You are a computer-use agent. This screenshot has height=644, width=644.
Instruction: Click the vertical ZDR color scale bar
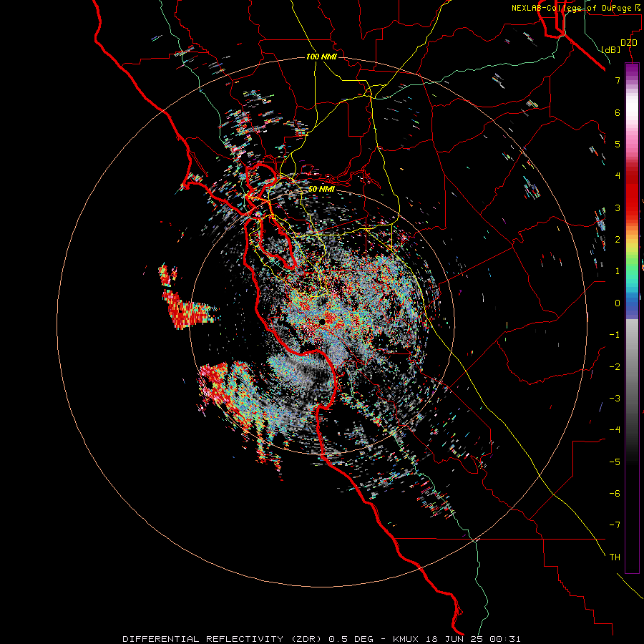(x=632, y=318)
